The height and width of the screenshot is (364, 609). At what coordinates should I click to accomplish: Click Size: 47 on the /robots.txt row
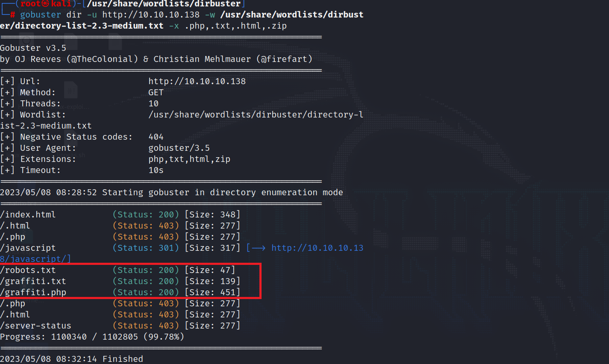pos(210,270)
